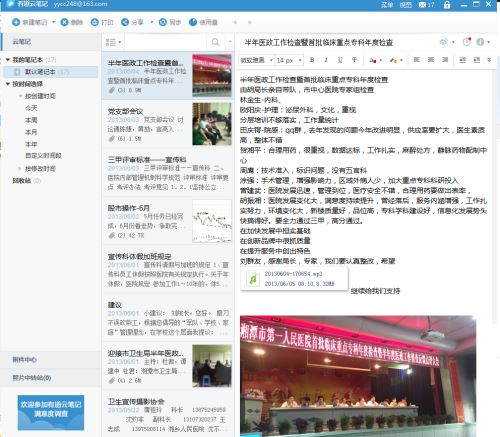Share the note via 分享
The image size is (500, 437).
pos(132,22)
